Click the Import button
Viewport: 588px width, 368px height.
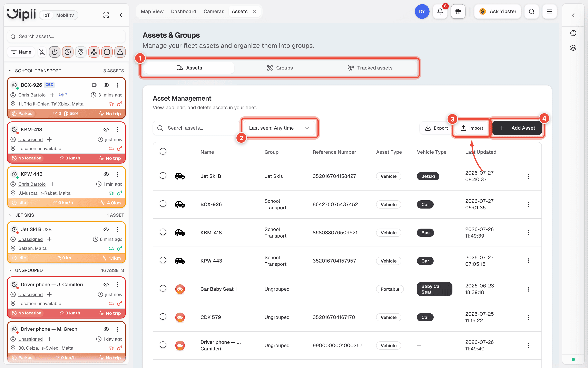(472, 128)
